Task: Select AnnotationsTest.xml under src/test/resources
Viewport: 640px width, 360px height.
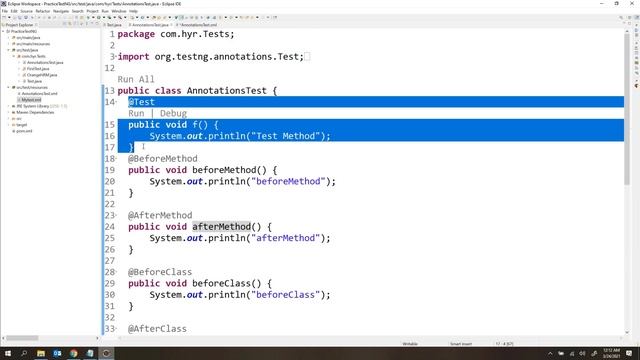Action: (x=39, y=93)
